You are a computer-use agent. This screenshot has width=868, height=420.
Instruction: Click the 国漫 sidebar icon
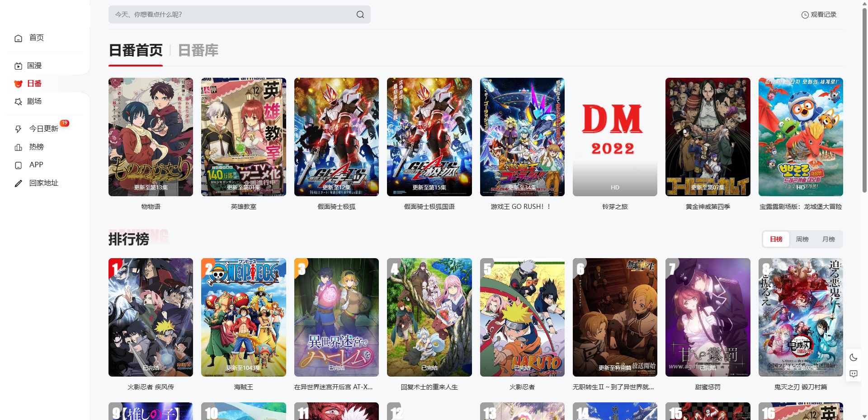tap(18, 66)
